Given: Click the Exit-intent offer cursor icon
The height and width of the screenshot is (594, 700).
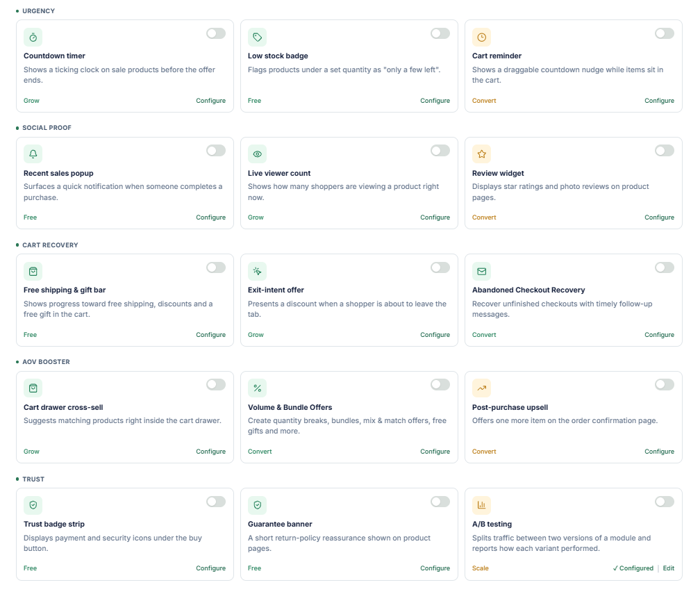Looking at the screenshot, I should coord(257,271).
